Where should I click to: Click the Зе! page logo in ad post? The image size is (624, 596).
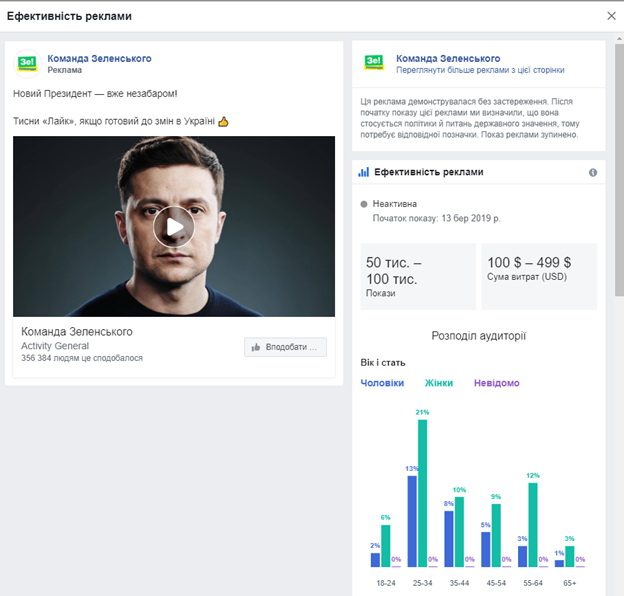[x=26, y=64]
